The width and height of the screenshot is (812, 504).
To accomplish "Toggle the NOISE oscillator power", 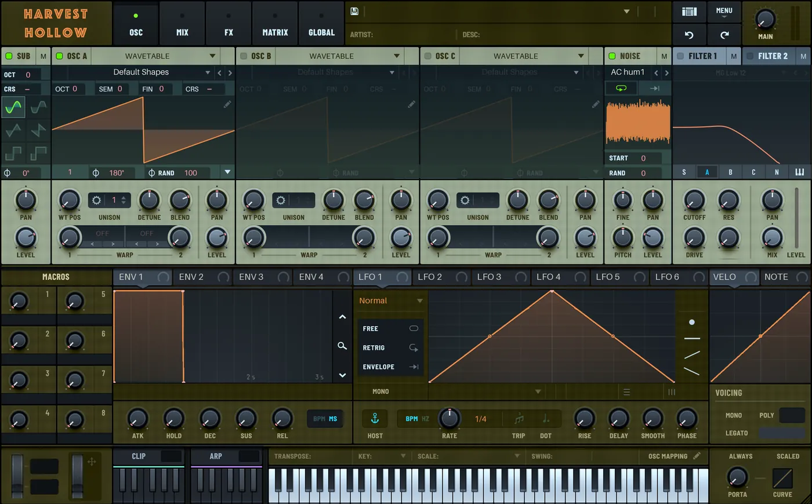I will point(612,56).
